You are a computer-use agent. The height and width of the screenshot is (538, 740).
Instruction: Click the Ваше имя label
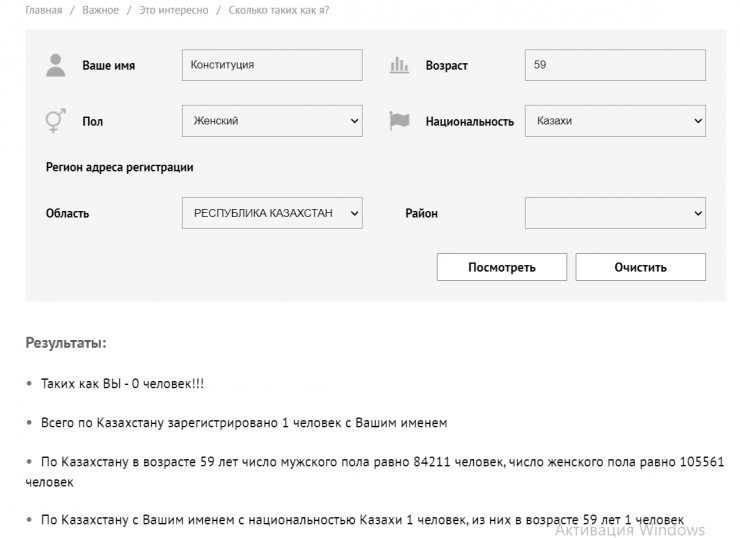coord(108,66)
